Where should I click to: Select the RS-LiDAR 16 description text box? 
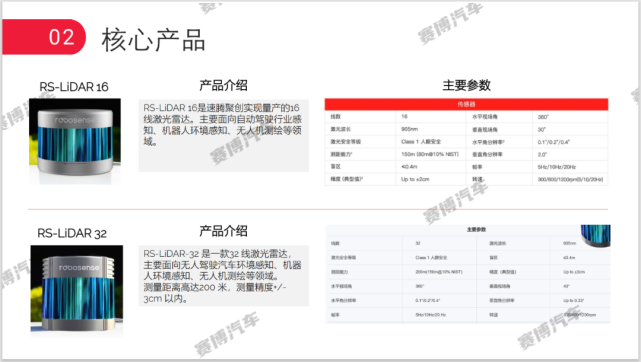[x=224, y=136]
